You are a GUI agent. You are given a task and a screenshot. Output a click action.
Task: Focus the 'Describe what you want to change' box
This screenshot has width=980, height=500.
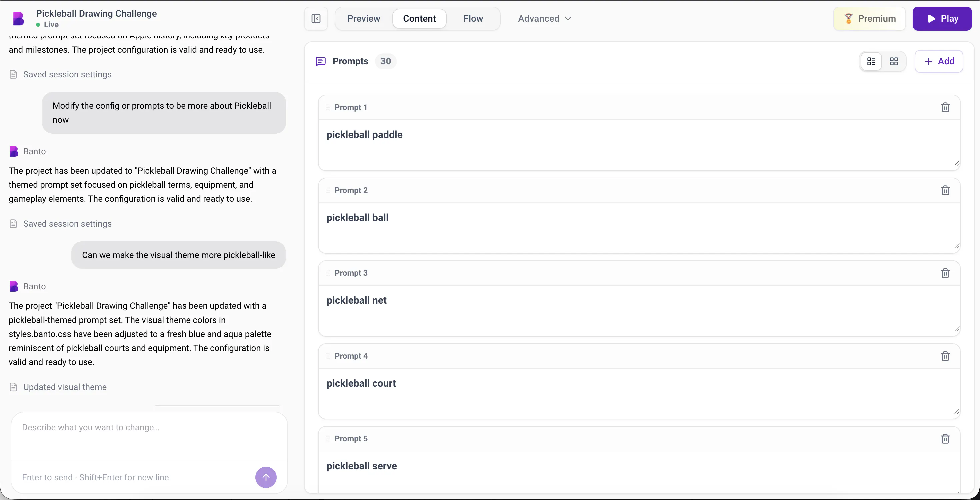coord(149,437)
